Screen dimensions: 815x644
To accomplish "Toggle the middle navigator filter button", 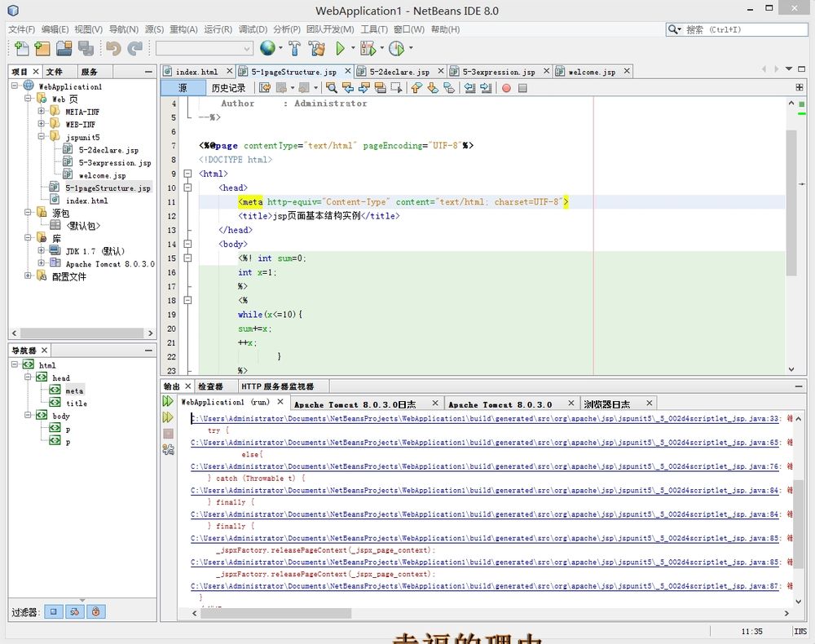I will click(x=74, y=611).
